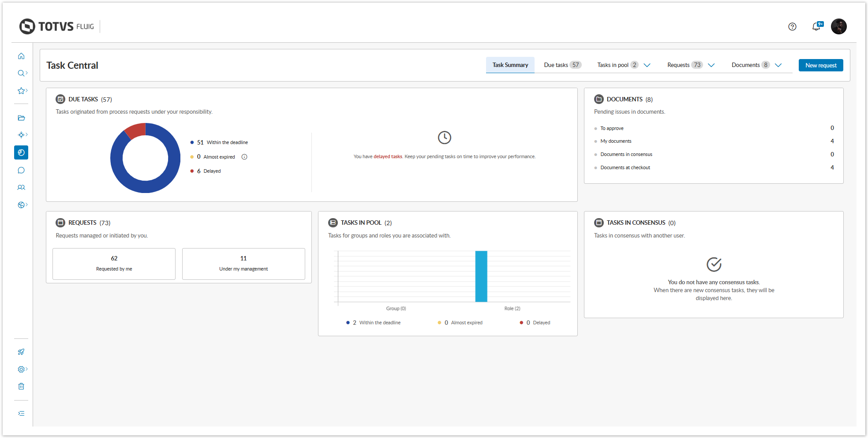Open favorites star icon in sidebar

click(x=21, y=91)
